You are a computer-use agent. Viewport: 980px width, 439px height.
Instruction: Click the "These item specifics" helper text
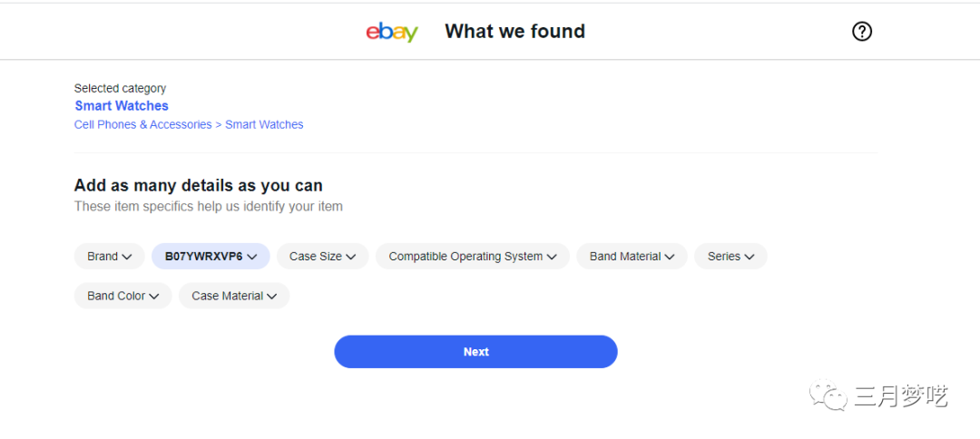(x=208, y=207)
